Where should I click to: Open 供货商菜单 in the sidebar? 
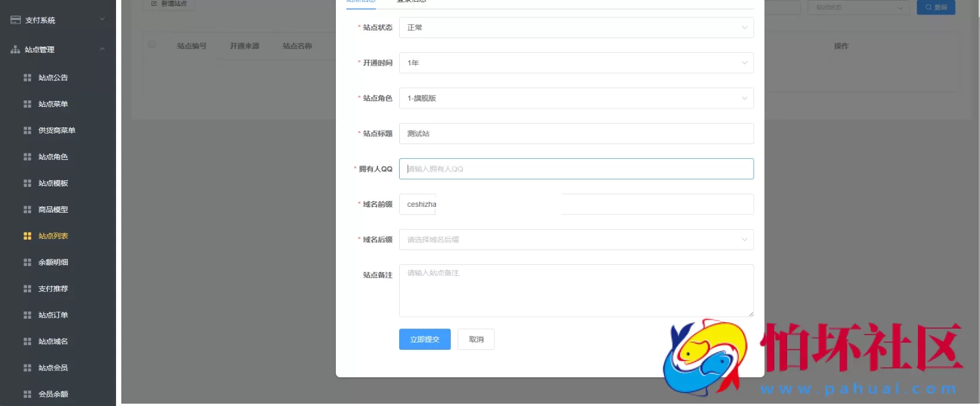tap(57, 130)
